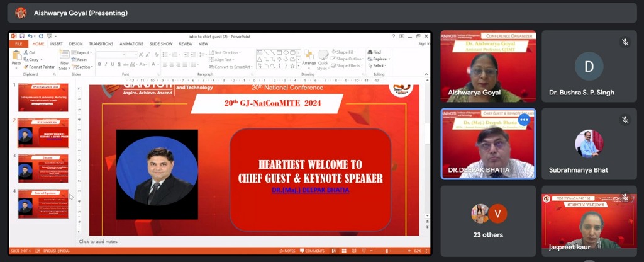The height and width of the screenshot is (262, 644).
Task: Switch to the INSERT tab
Action: click(56, 44)
